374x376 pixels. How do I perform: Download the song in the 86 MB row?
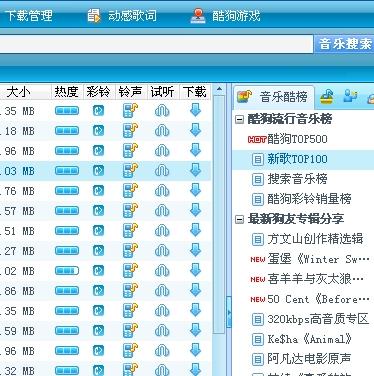click(x=195, y=291)
